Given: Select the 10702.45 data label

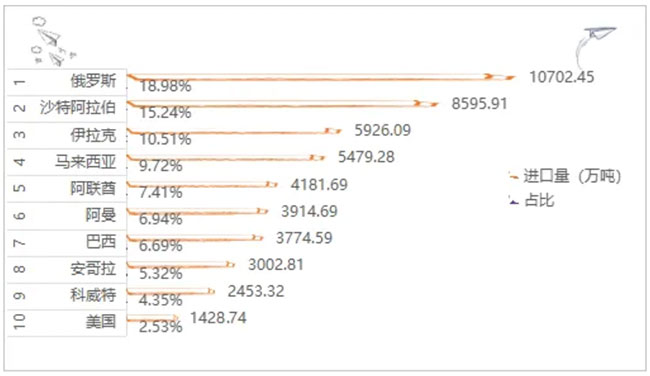Looking at the screenshot, I should coord(562,77).
